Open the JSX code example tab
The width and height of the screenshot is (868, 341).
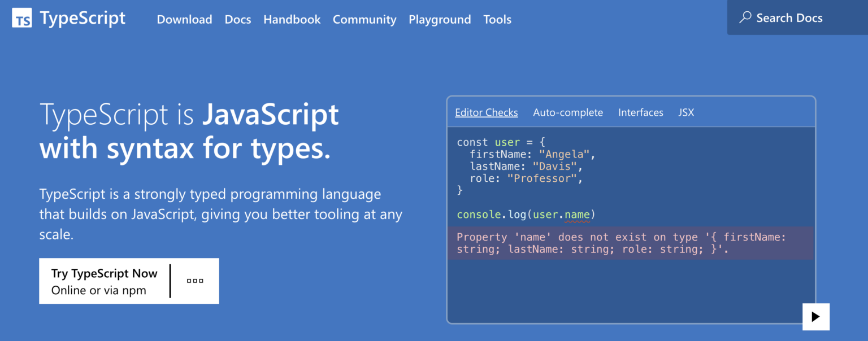click(686, 112)
